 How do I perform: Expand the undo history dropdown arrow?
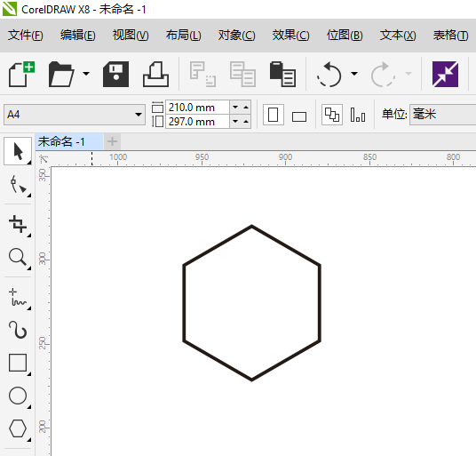[354, 74]
